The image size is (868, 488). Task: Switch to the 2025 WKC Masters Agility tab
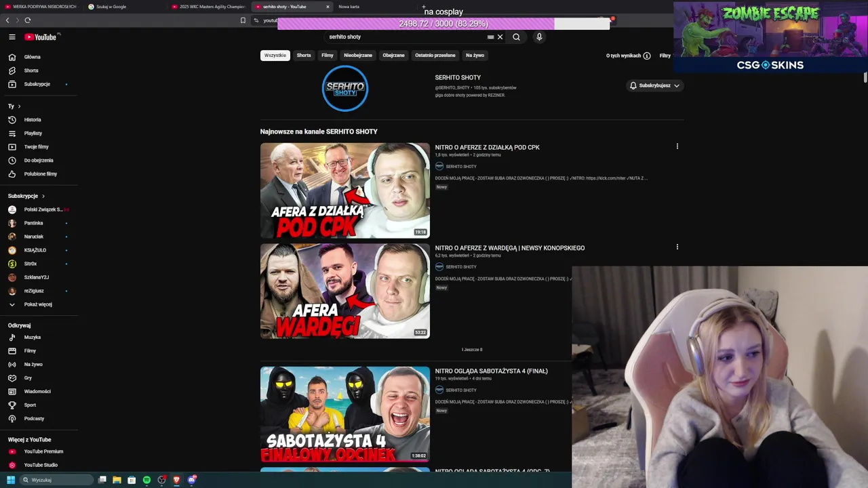point(209,7)
